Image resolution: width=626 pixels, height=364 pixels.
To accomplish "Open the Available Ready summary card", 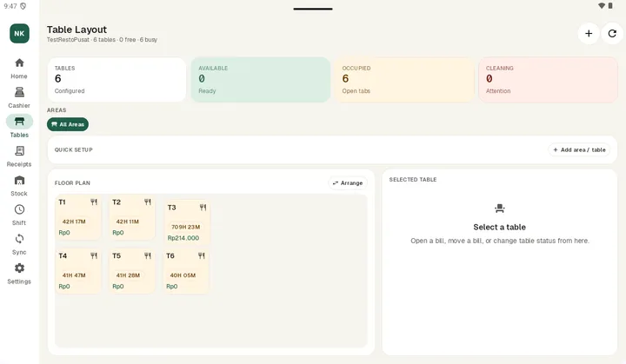I will pyautogui.click(x=260, y=79).
